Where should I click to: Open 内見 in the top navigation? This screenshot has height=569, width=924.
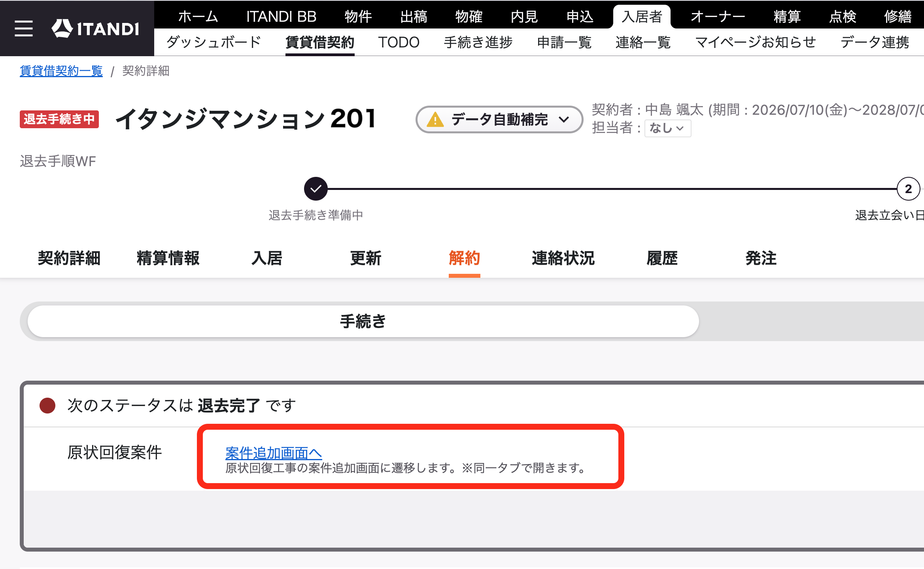(x=524, y=17)
